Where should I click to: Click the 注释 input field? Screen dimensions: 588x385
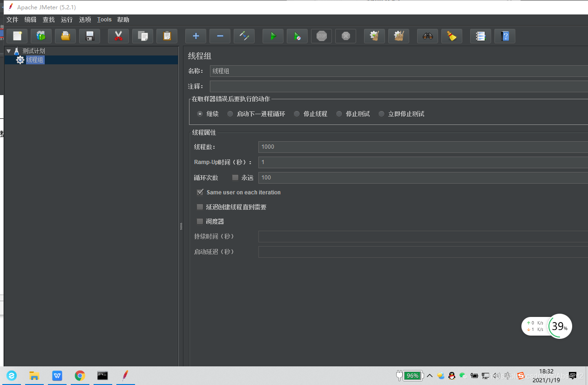point(399,86)
